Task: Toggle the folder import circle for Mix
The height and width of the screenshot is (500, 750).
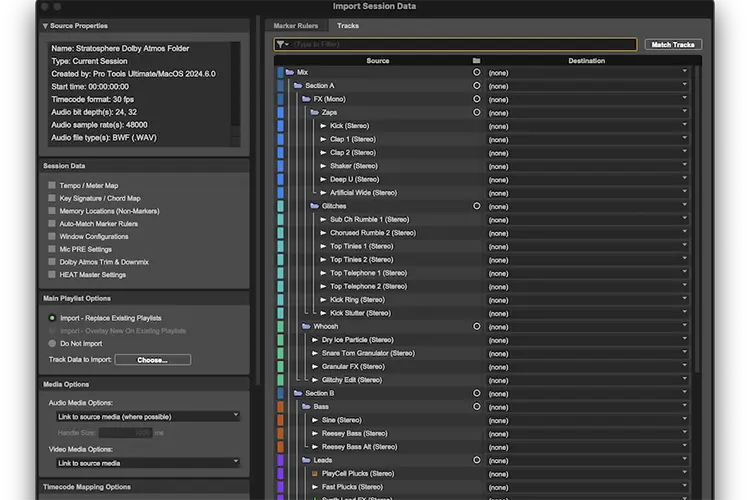Action: click(476, 72)
